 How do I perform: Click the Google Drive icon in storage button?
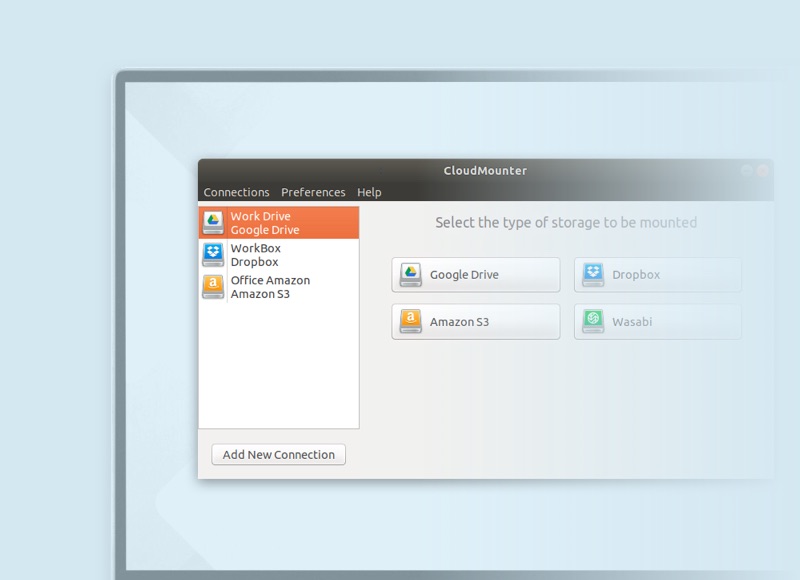(x=411, y=274)
